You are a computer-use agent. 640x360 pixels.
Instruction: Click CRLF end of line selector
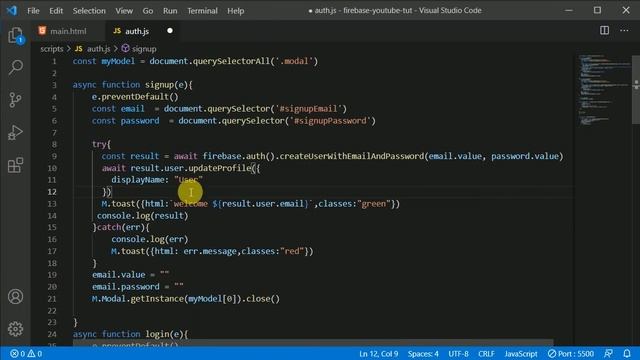click(486, 353)
